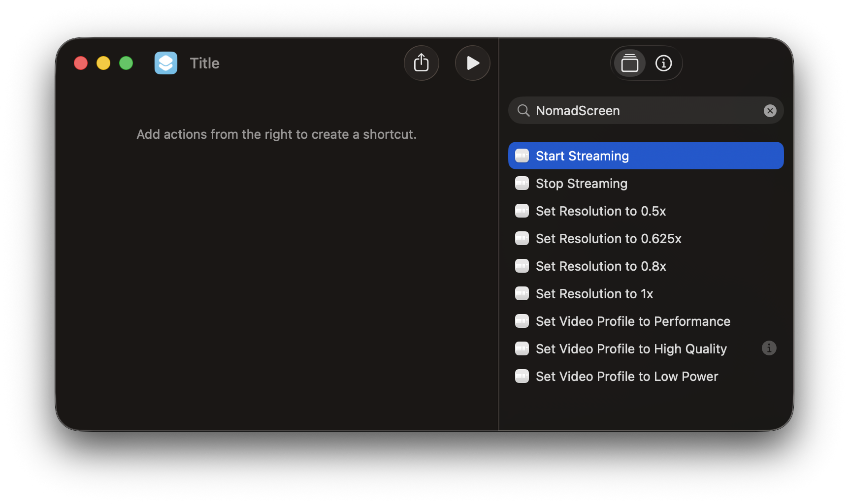
Task: Select the Start Streaming action
Action: 646,156
